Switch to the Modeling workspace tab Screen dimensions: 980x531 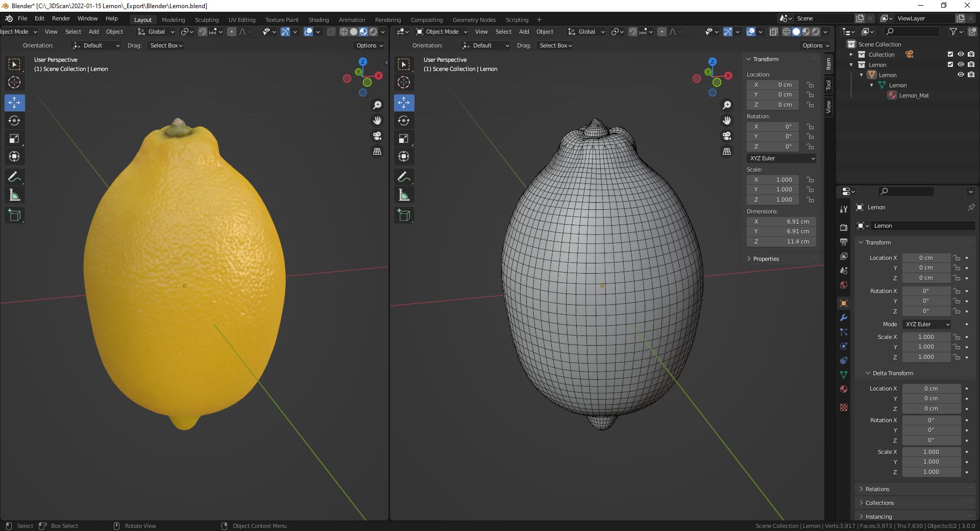click(173, 20)
